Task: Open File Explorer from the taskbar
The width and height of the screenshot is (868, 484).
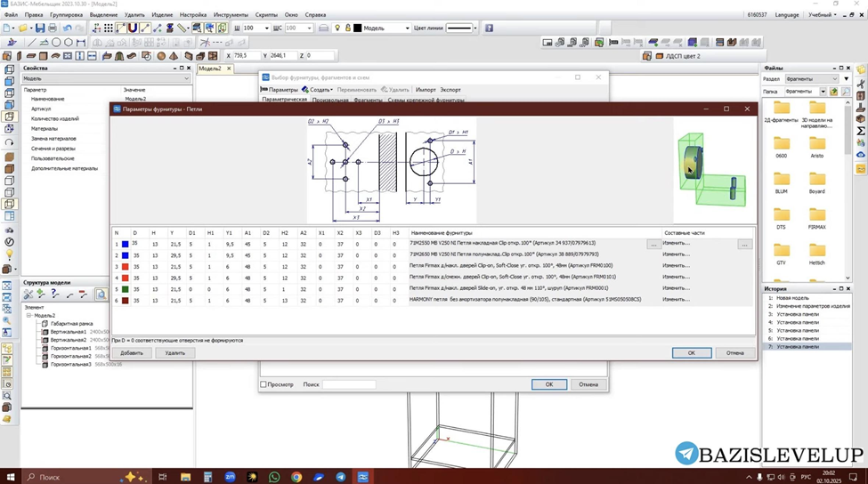Action: pyautogui.click(x=185, y=476)
